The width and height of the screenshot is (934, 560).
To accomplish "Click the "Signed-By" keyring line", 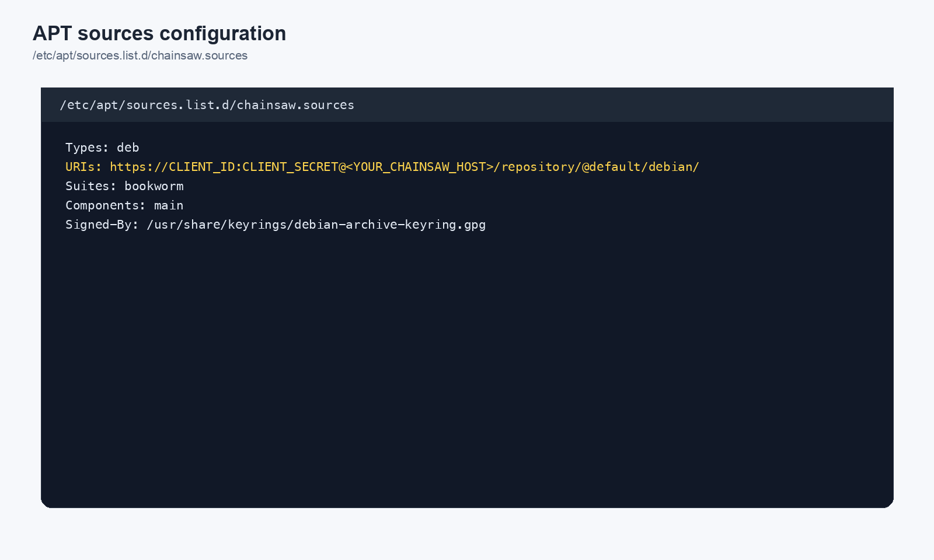I will click(x=276, y=225).
